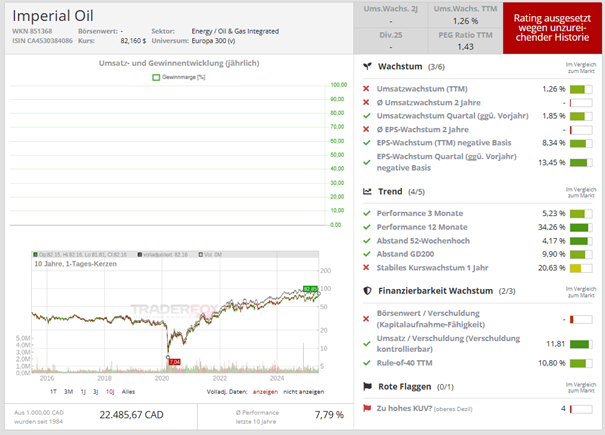Select the 3J chart range
Image resolution: width=605 pixels, height=435 pixels.
click(95, 392)
